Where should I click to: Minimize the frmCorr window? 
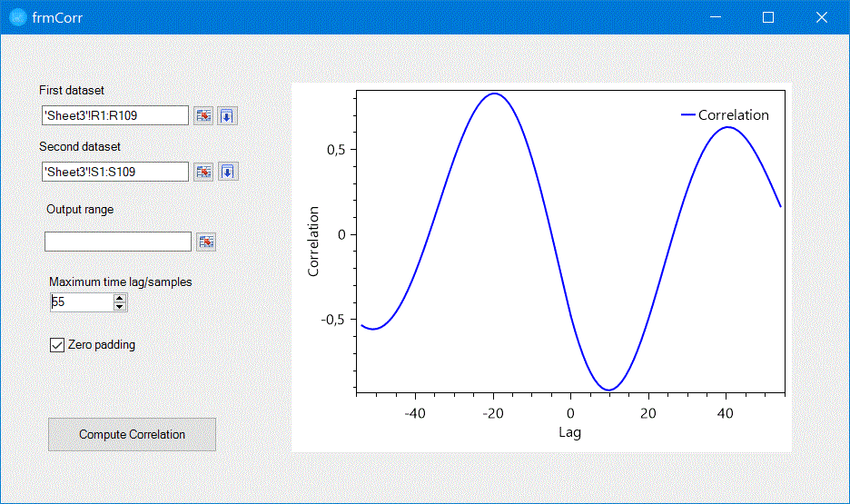[x=716, y=17]
